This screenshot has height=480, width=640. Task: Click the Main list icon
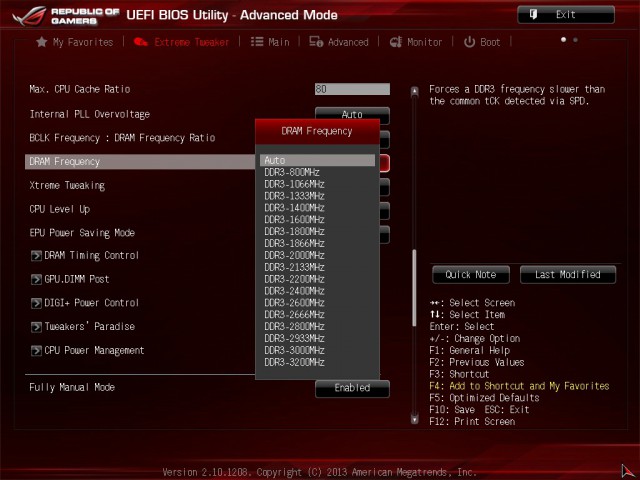[257, 42]
